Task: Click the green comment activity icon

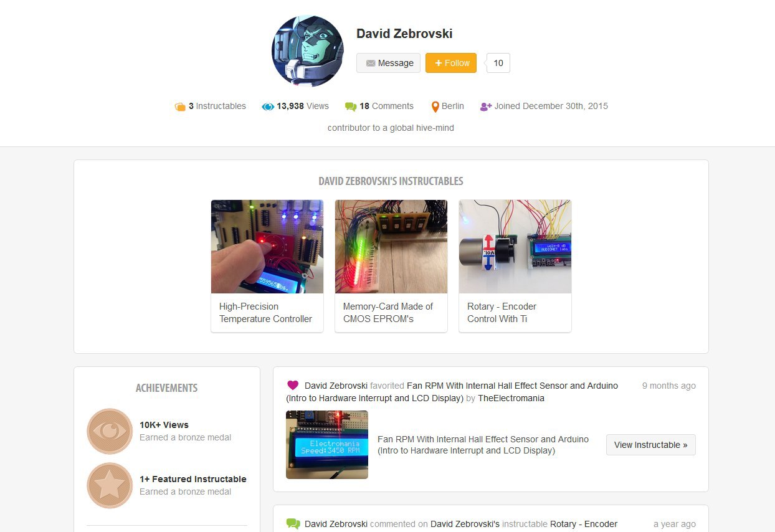Action: [x=293, y=524]
